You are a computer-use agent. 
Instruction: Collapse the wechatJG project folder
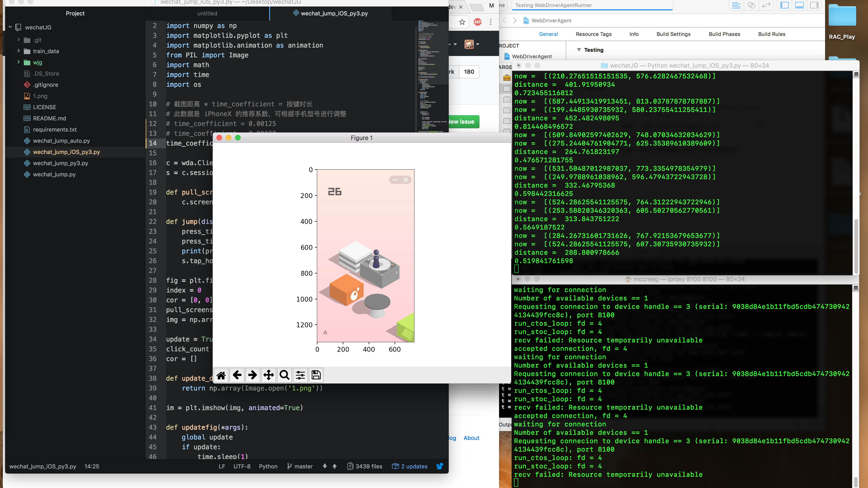[x=10, y=27]
